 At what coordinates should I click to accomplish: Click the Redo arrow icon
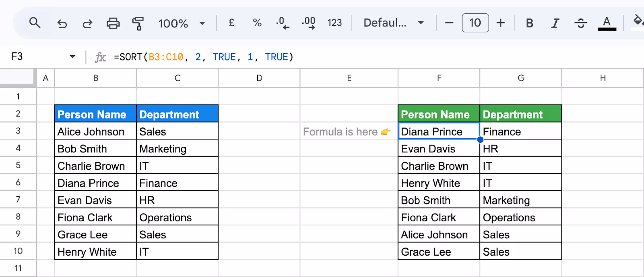[x=87, y=23]
